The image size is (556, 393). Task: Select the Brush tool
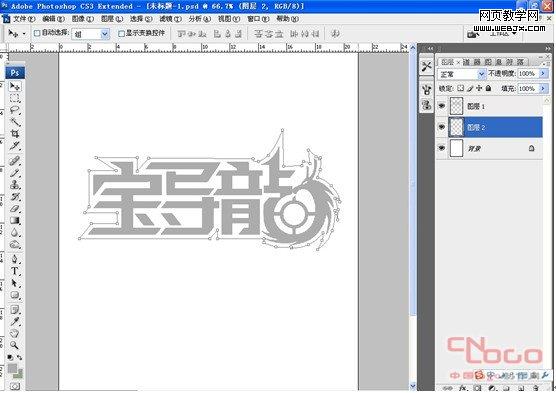click(15, 173)
